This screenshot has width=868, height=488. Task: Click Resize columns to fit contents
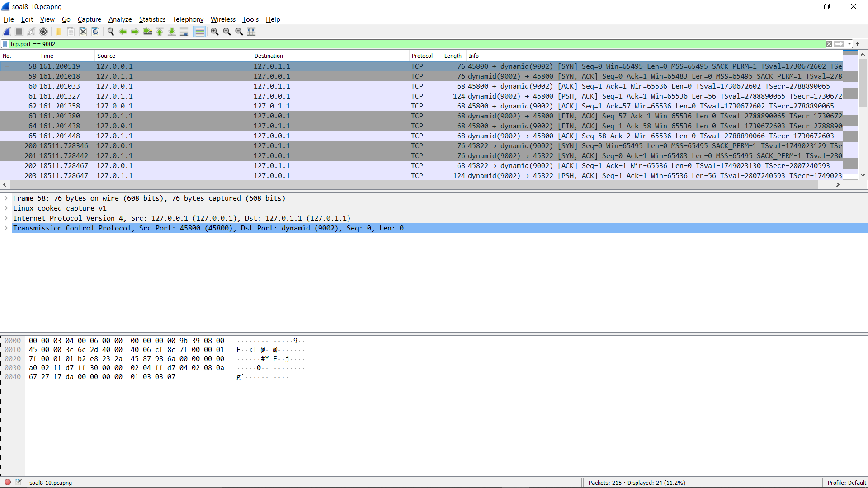[x=252, y=32]
